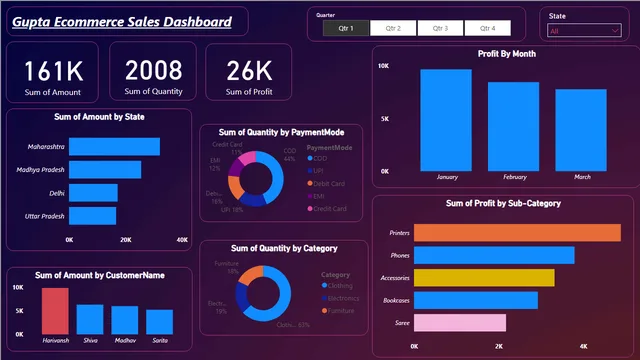
Task: Click the Sum of Amount by CustomerName title
Action: [100, 275]
